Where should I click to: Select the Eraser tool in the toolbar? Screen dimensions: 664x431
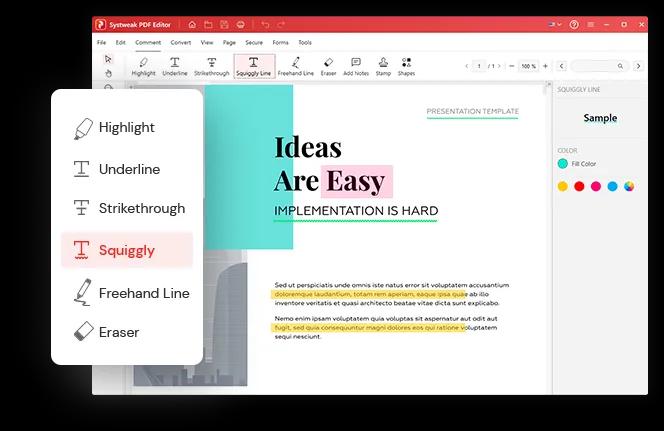click(x=328, y=66)
